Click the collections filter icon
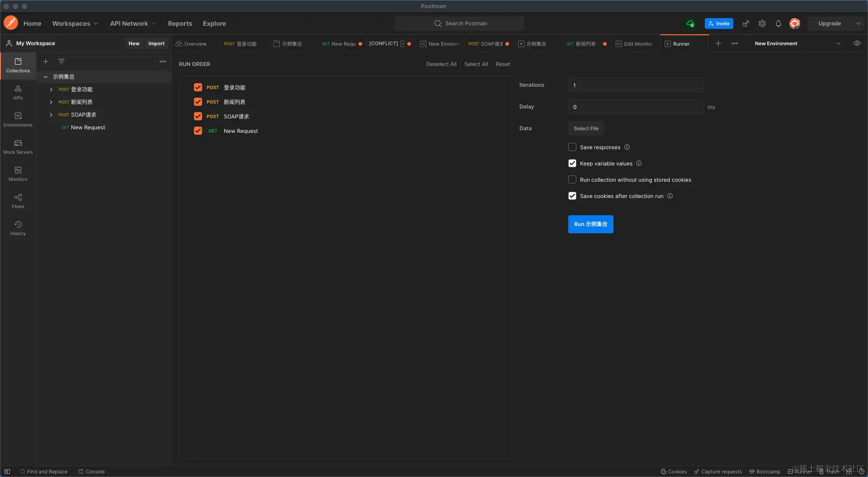The width and height of the screenshot is (868, 477). point(61,61)
